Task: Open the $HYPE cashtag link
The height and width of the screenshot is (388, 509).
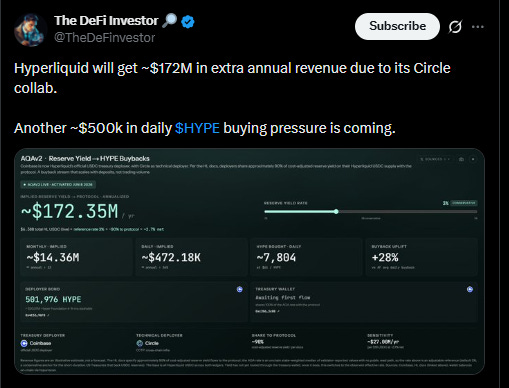Action: click(197, 128)
